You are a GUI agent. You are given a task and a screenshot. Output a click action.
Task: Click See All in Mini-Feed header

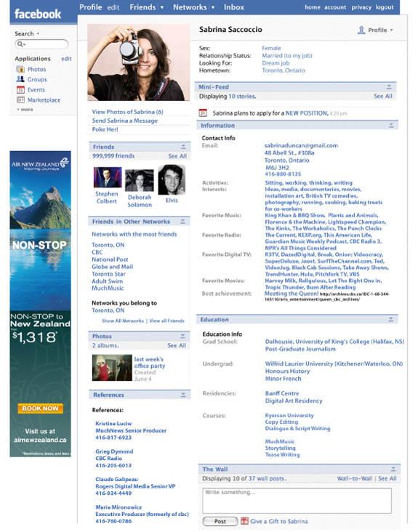point(383,97)
